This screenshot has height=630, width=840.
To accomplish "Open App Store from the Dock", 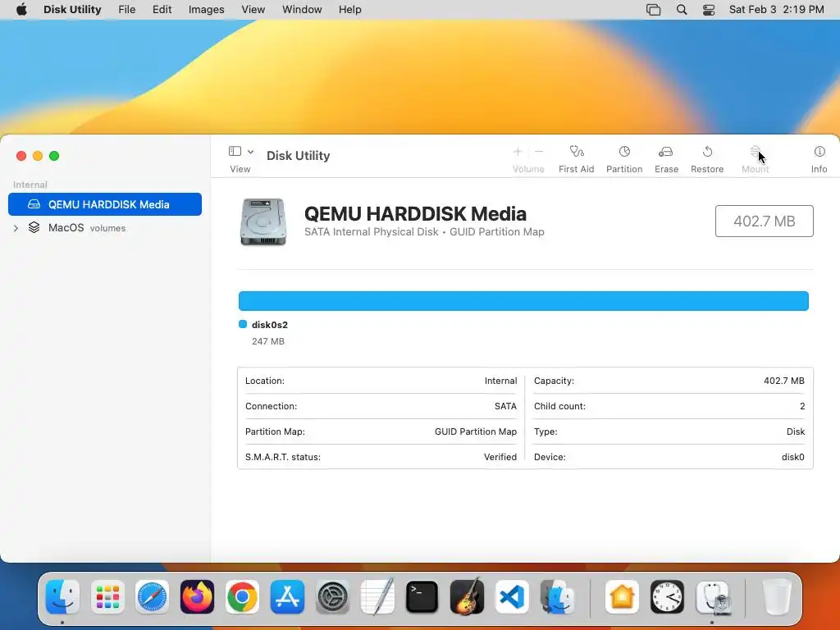I will click(x=287, y=596).
